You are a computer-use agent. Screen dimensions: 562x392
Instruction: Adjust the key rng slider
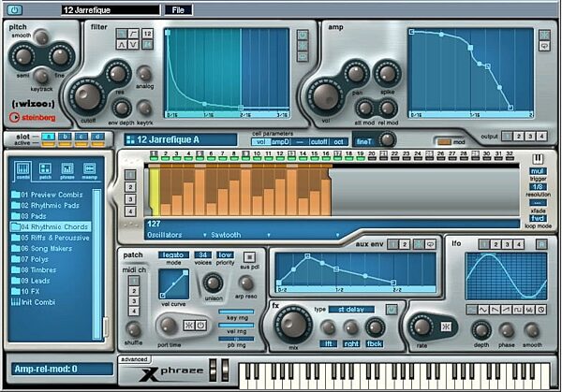point(236,312)
